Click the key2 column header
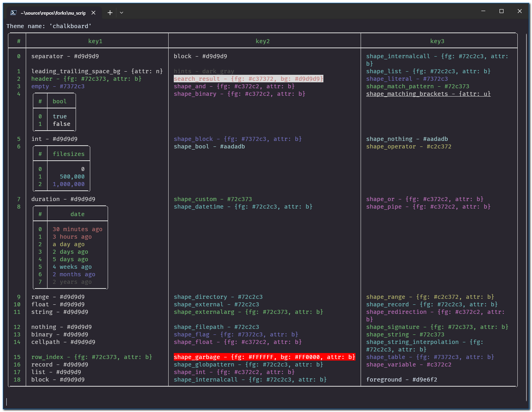The width and height of the screenshot is (532, 412). click(263, 41)
